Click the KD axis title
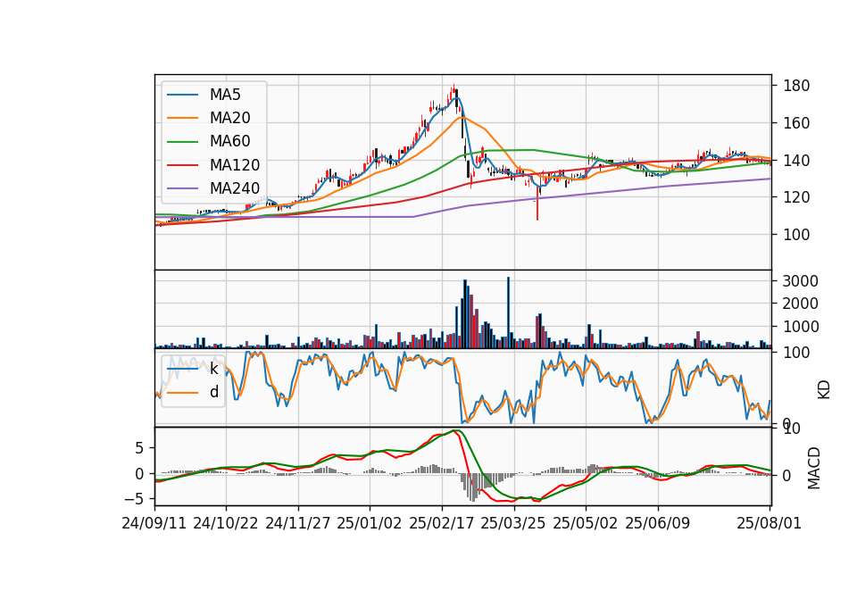 pyautogui.click(x=824, y=389)
